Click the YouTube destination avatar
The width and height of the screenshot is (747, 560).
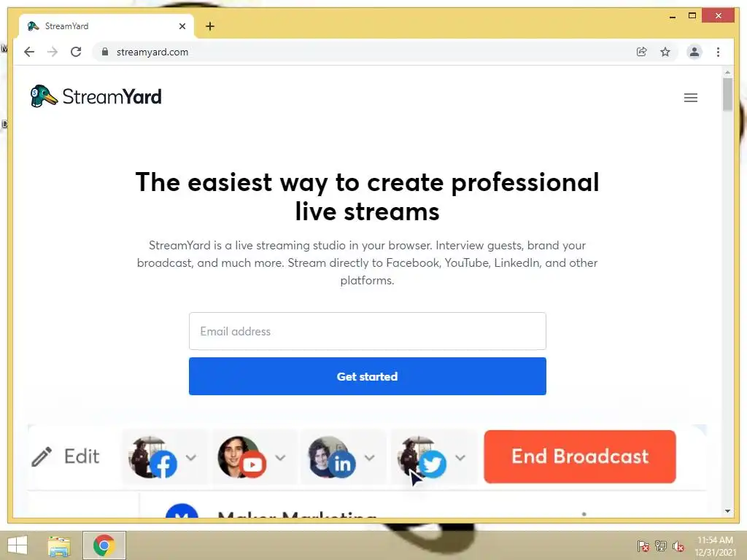click(242, 457)
